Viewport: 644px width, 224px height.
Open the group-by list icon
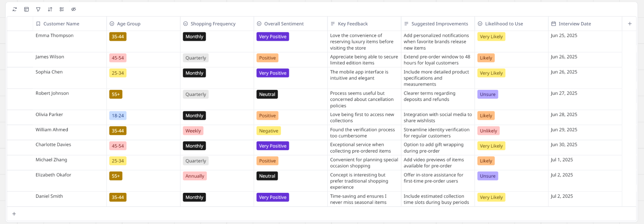tap(62, 9)
